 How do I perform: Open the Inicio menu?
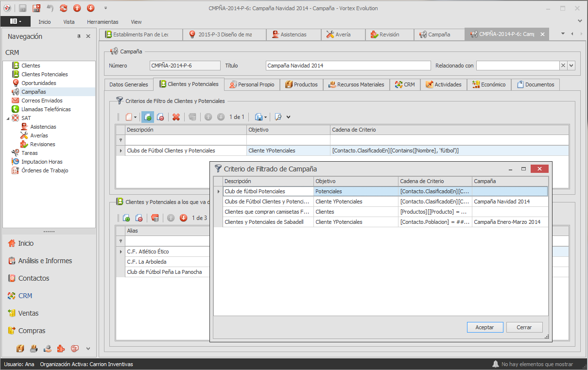pos(45,22)
